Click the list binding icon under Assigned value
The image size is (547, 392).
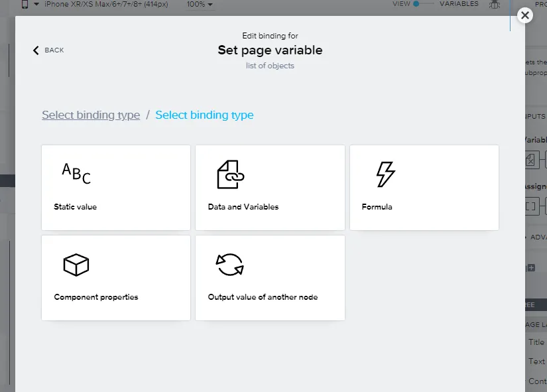[x=530, y=206]
